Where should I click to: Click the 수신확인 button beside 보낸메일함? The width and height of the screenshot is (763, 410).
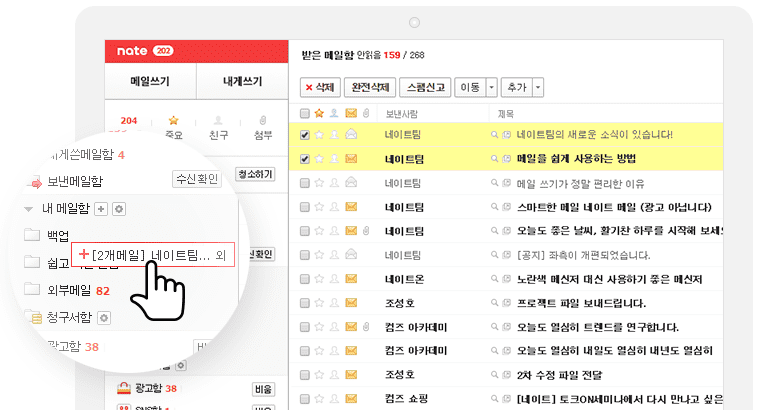(197, 179)
